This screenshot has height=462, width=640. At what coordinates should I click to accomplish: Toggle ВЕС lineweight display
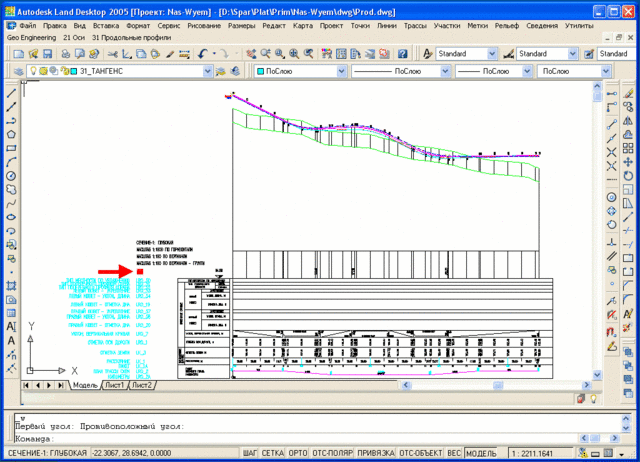click(454, 453)
